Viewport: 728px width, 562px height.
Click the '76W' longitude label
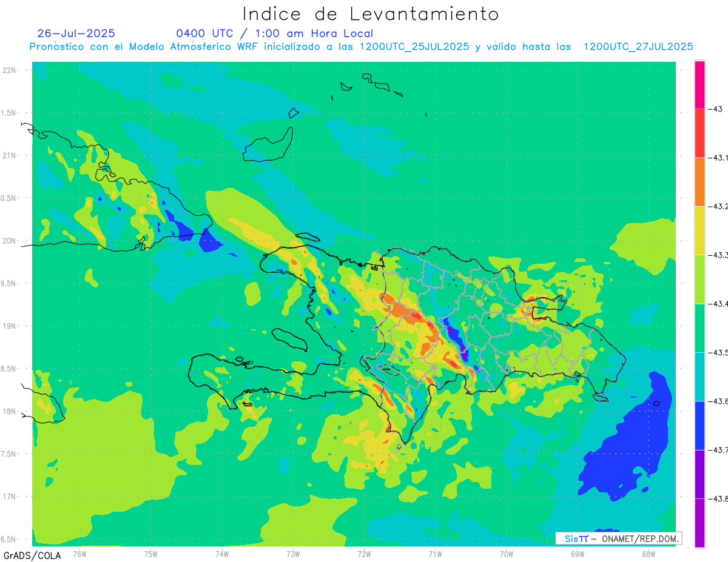79,554
